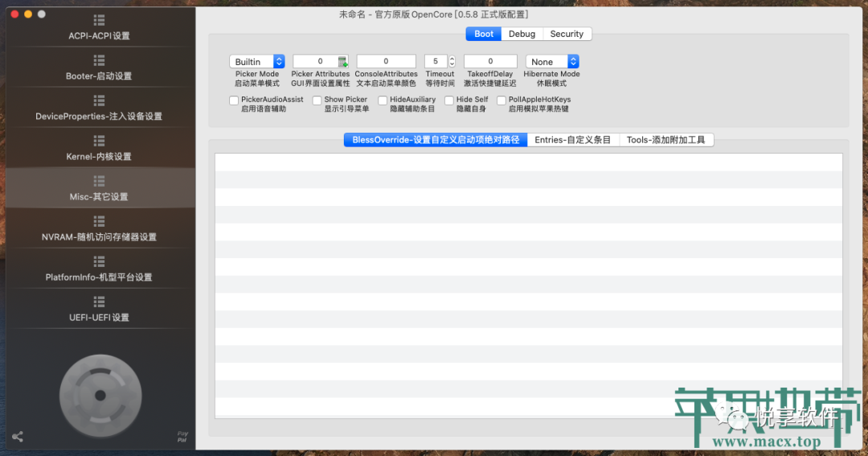Viewport: 868px width, 456px height.
Task: Select the BlessOverride tab
Action: [x=436, y=140]
